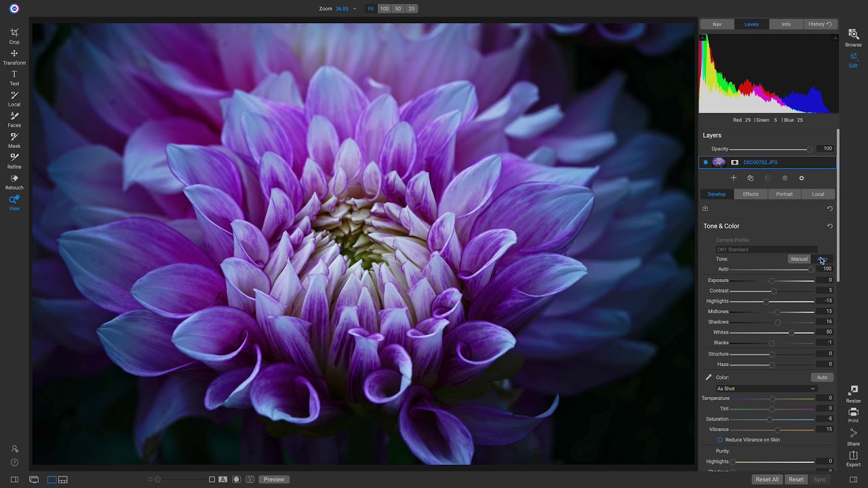Click the Exposure slider handle
Screen dimensions: 868x488
click(x=772, y=281)
